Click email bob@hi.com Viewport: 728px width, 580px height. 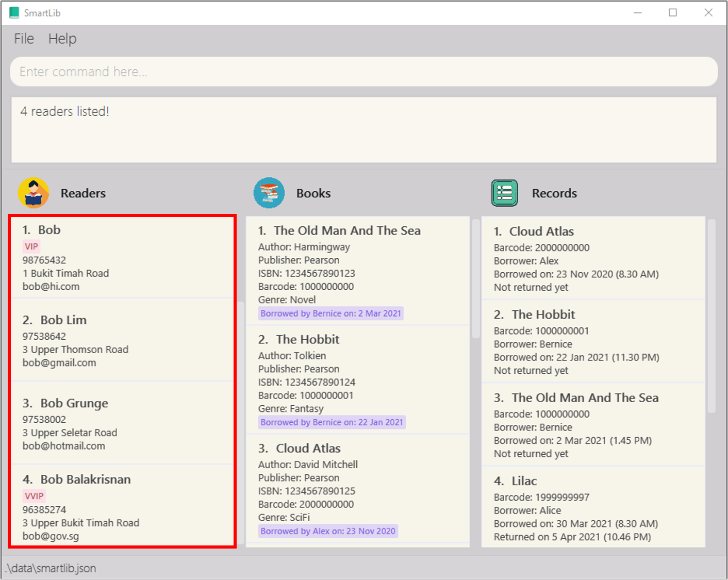click(51, 287)
